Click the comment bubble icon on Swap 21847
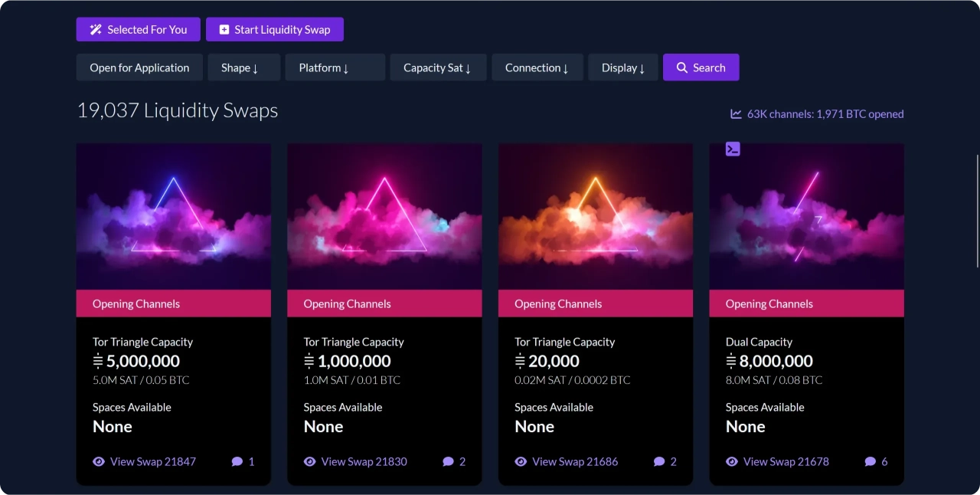 click(237, 461)
